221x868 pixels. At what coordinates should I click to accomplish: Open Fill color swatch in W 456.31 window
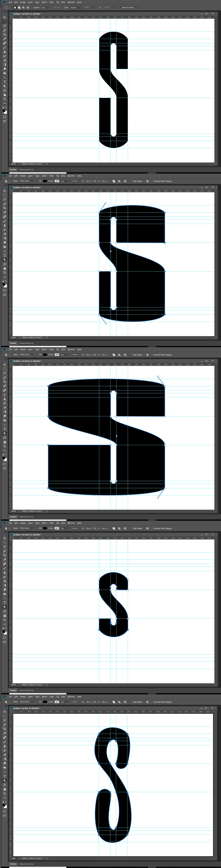point(45,181)
